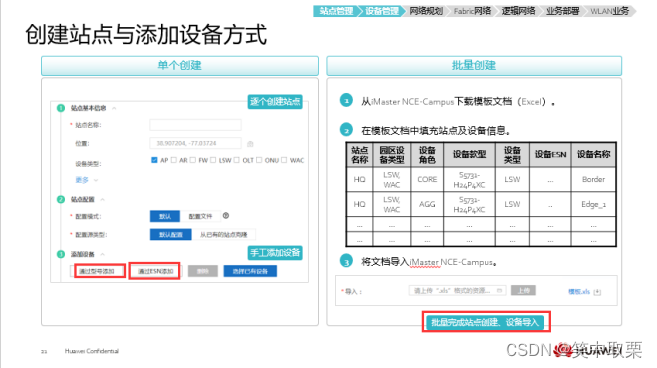Expand the 更多 options chevron
The height and width of the screenshot is (368, 657).
[96, 180]
